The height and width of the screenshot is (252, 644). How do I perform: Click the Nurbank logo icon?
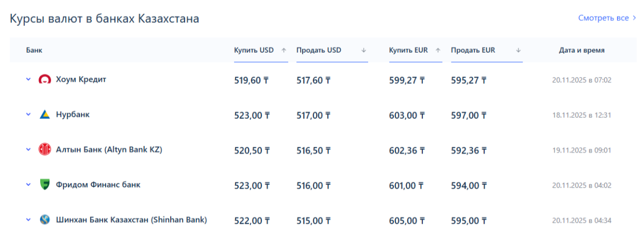[x=45, y=114]
